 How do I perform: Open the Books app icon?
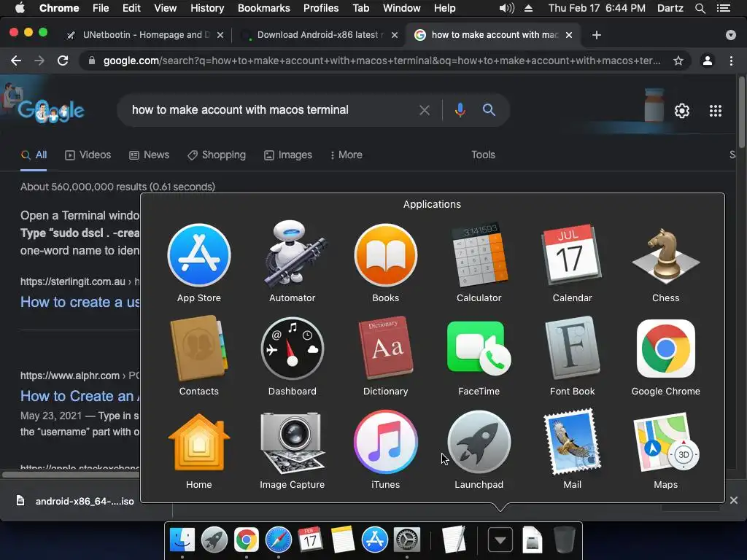(x=385, y=256)
